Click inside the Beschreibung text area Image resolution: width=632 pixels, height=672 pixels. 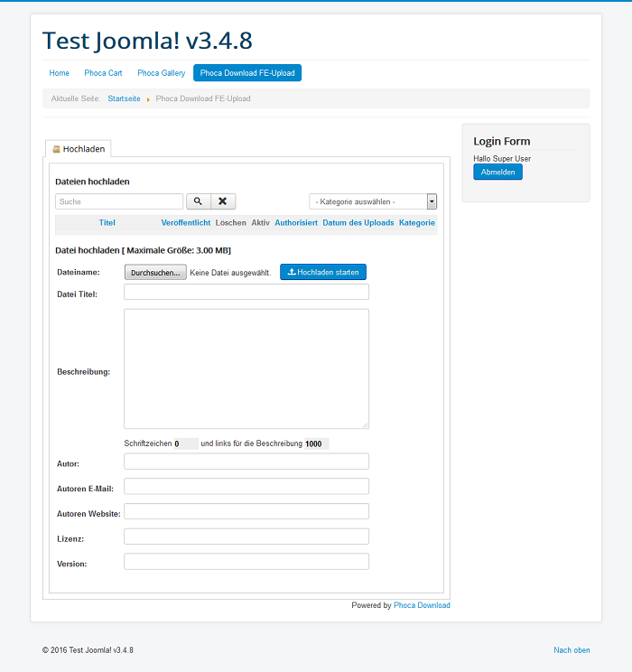click(246, 369)
